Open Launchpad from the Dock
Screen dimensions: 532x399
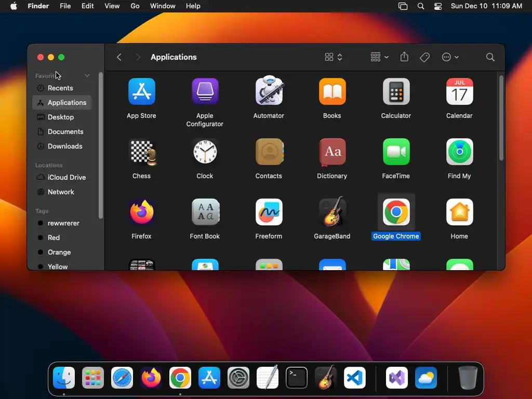coord(92,378)
